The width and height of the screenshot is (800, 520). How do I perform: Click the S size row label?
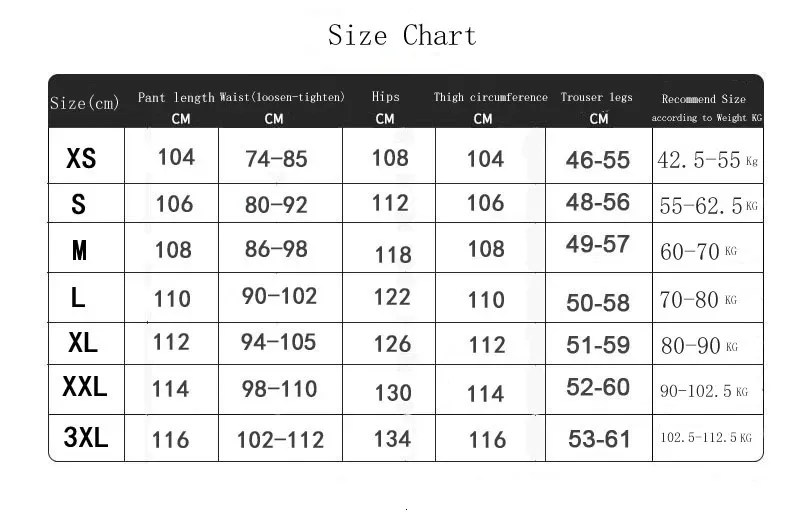[78, 205]
